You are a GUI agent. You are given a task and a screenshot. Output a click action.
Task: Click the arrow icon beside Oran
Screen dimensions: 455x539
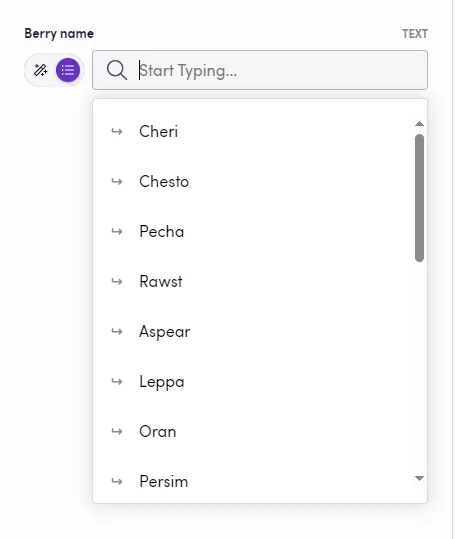coord(117,431)
